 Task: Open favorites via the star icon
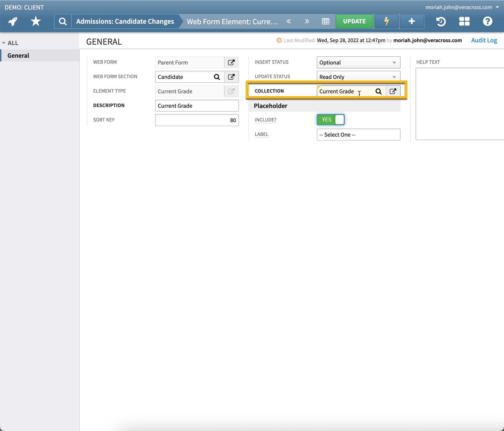pos(35,21)
